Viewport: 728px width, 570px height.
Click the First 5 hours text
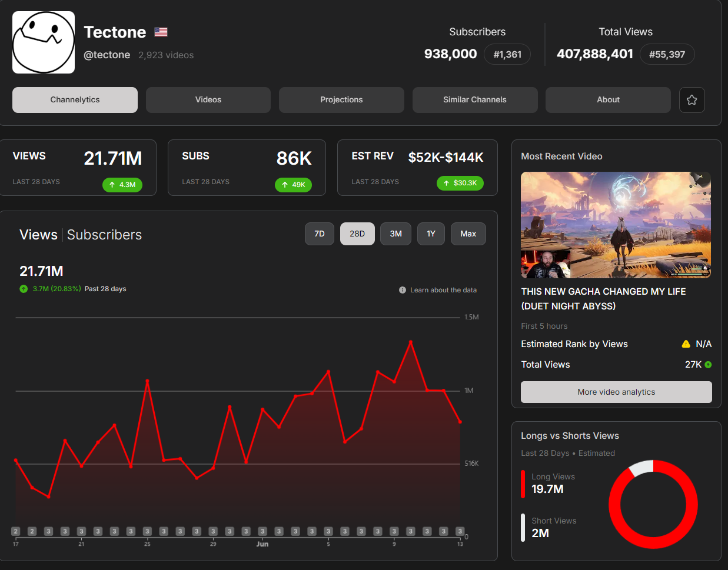(x=544, y=326)
